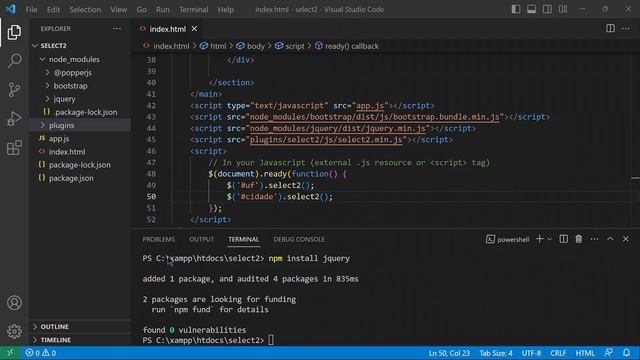Open Explorer views and more actions menu

click(x=117, y=29)
